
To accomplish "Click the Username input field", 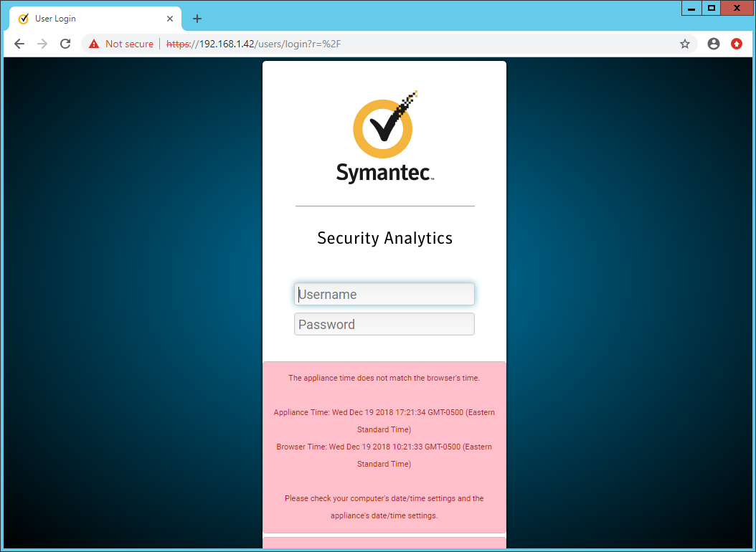I will (x=384, y=294).
